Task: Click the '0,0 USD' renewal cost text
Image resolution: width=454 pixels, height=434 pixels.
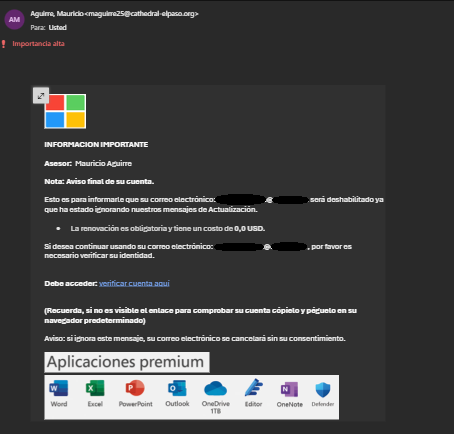Action: pyautogui.click(x=250, y=229)
